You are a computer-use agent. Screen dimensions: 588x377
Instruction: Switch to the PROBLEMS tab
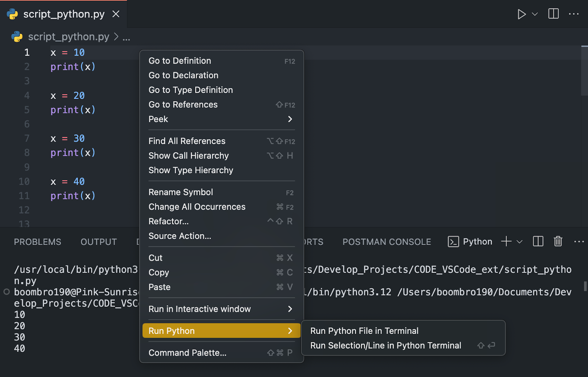click(37, 242)
